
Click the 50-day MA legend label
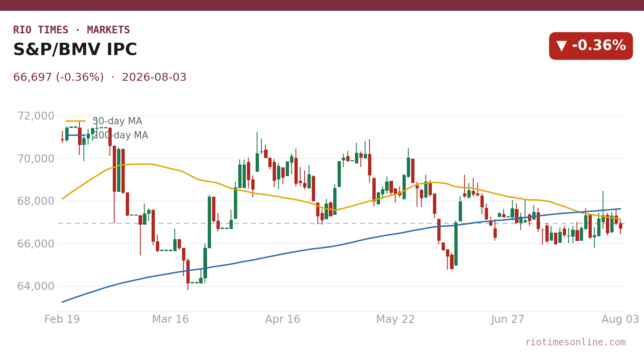(x=117, y=121)
